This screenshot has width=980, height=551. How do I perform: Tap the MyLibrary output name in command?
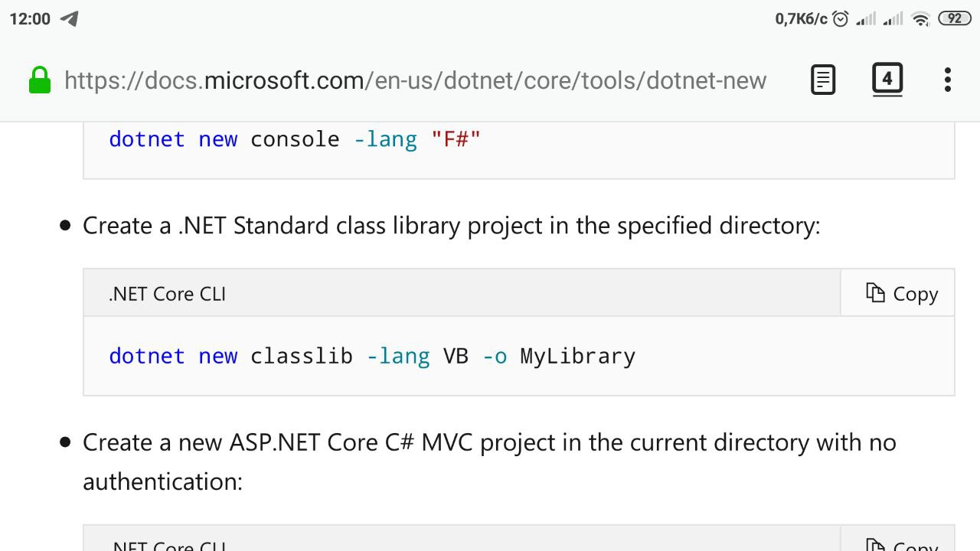click(577, 356)
